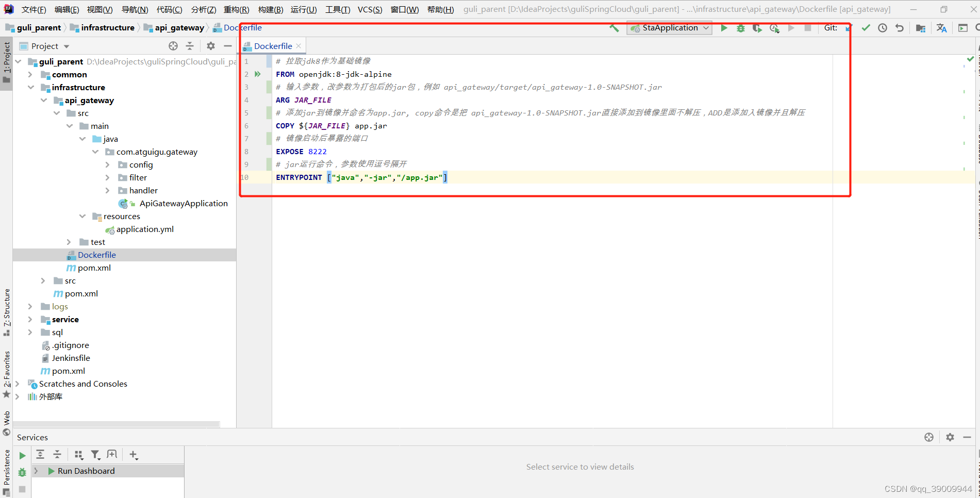The image size is (980, 498).
Task: Open Project panel settings gear
Action: tap(211, 46)
